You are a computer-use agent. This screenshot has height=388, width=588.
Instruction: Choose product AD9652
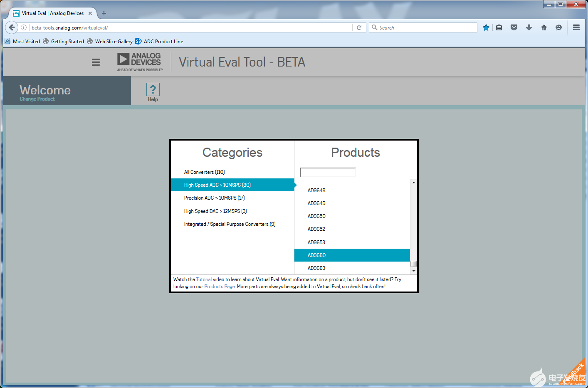click(352, 229)
